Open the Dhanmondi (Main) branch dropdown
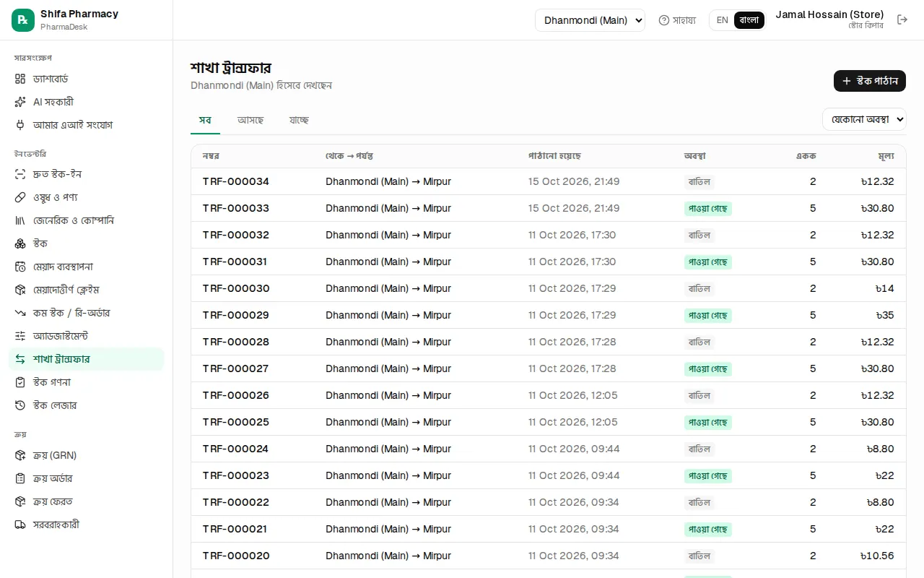The height and width of the screenshot is (578, 924). tap(590, 20)
